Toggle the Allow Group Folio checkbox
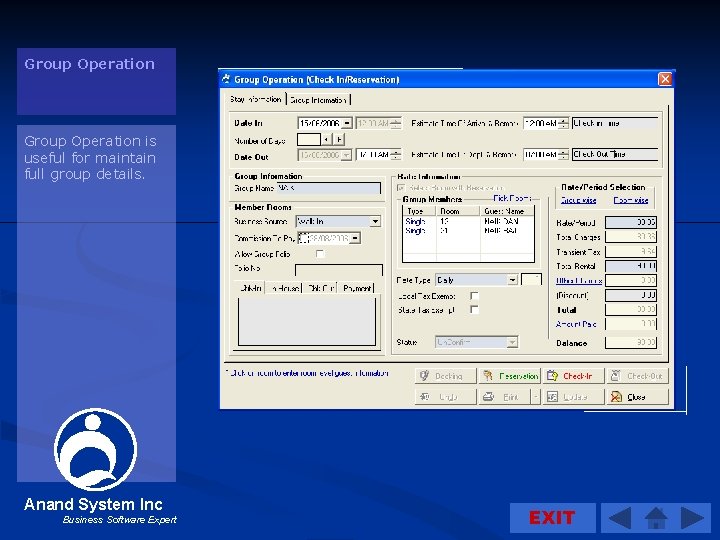This screenshot has height=540, width=720. pyautogui.click(x=320, y=254)
